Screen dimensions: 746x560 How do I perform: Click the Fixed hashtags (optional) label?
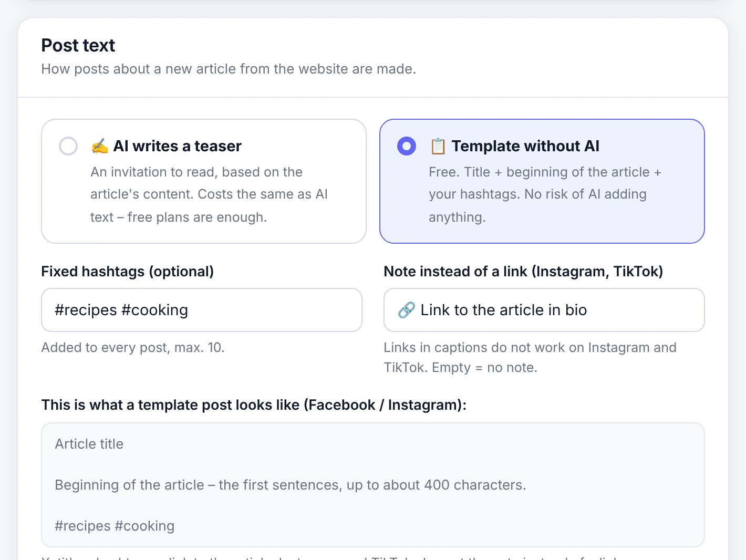pyautogui.click(x=128, y=272)
